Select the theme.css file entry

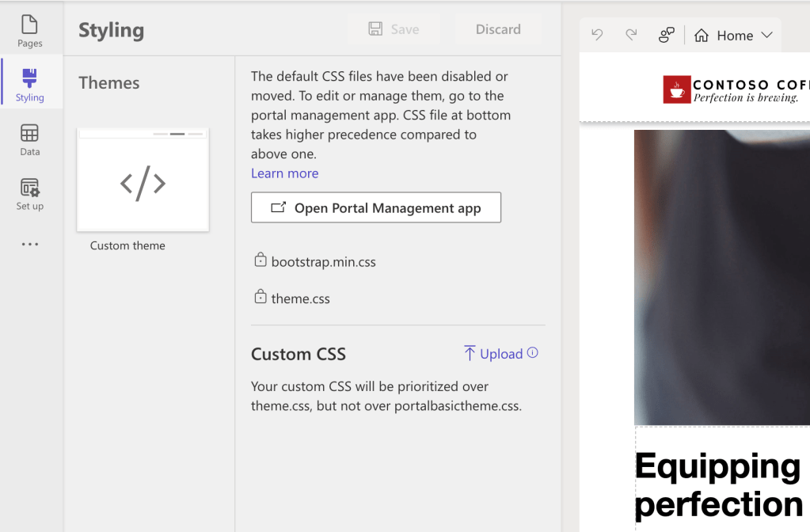[300, 298]
